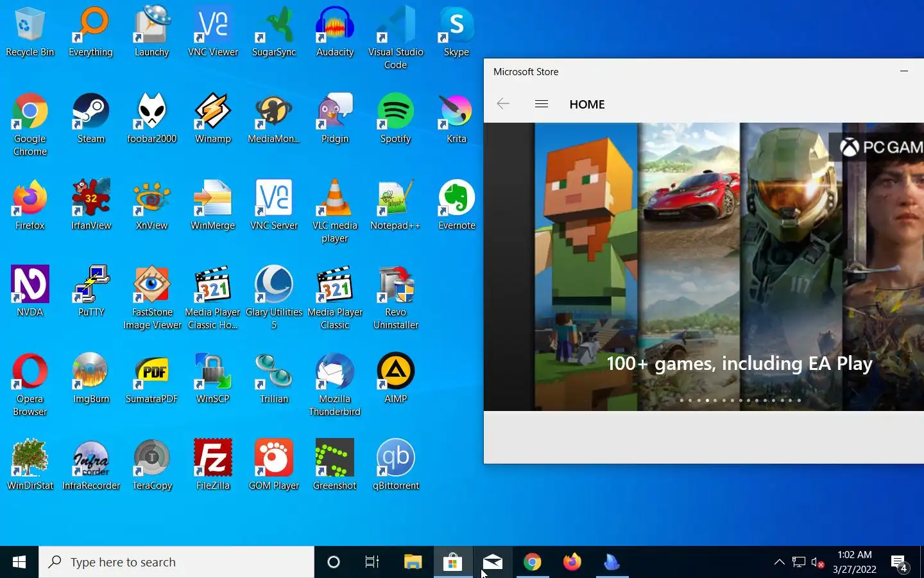Open the notification center icon
This screenshot has width=924, height=578.
click(x=899, y=563)
